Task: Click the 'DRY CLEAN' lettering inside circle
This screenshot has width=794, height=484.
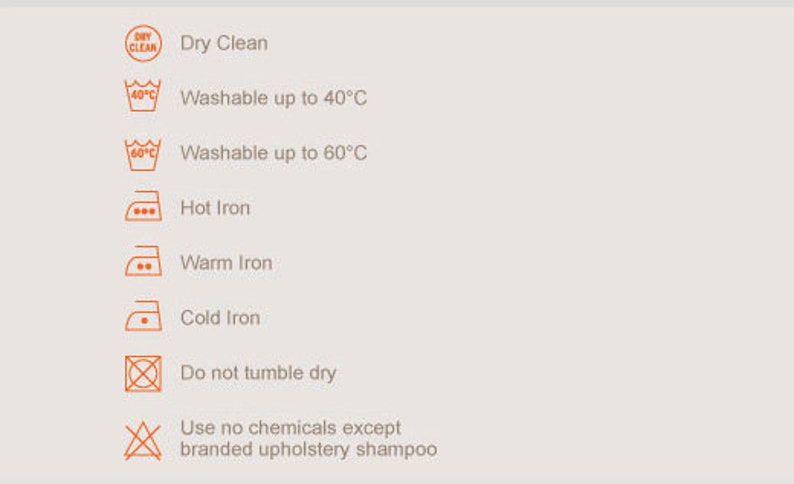Action: point(143,43)
